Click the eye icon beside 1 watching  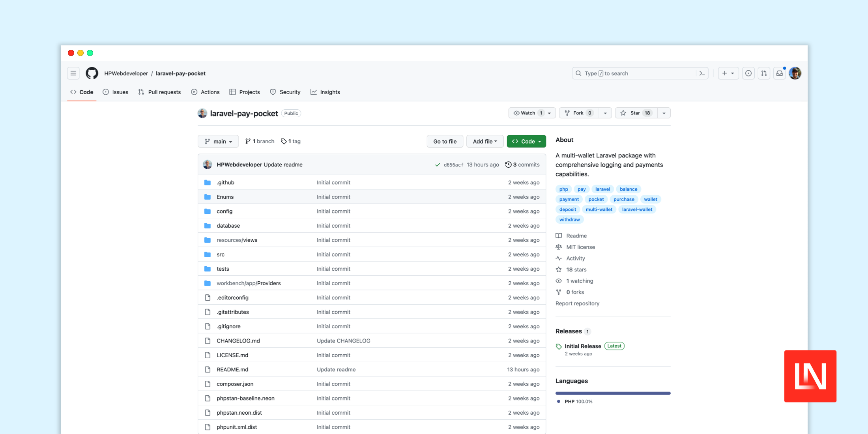pyautogui.click(x=559, y=281)
